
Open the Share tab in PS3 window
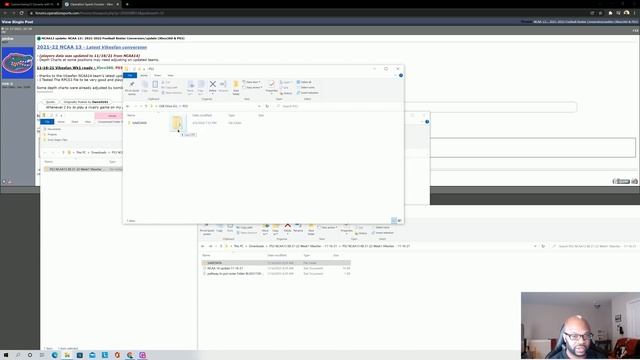point(158,76)
